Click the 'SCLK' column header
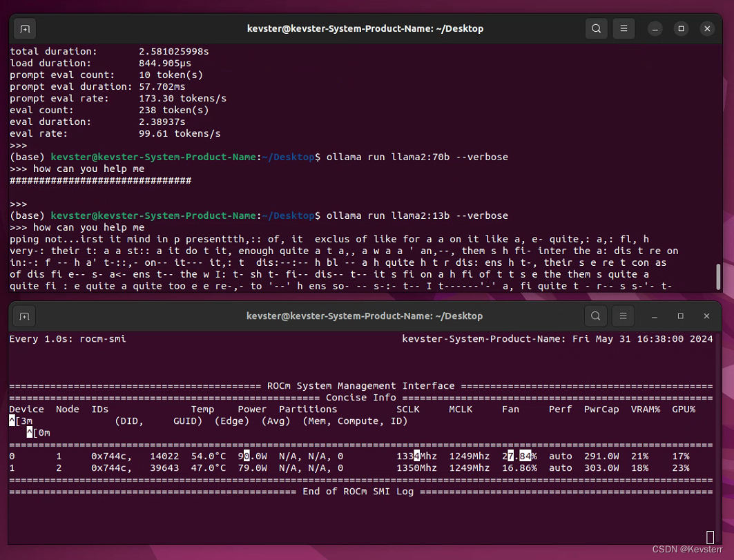This screenshot has height=560, width=734. pos(408,409)
